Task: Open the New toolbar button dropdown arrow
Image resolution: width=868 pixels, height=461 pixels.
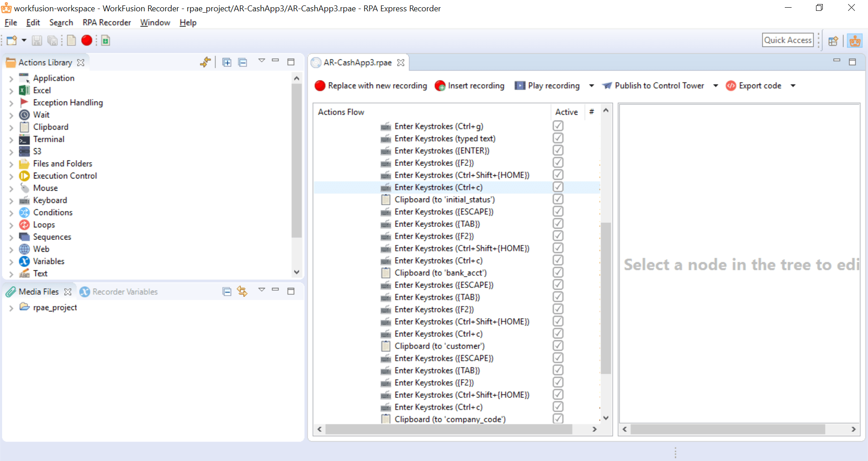Action: pos(24,41)
